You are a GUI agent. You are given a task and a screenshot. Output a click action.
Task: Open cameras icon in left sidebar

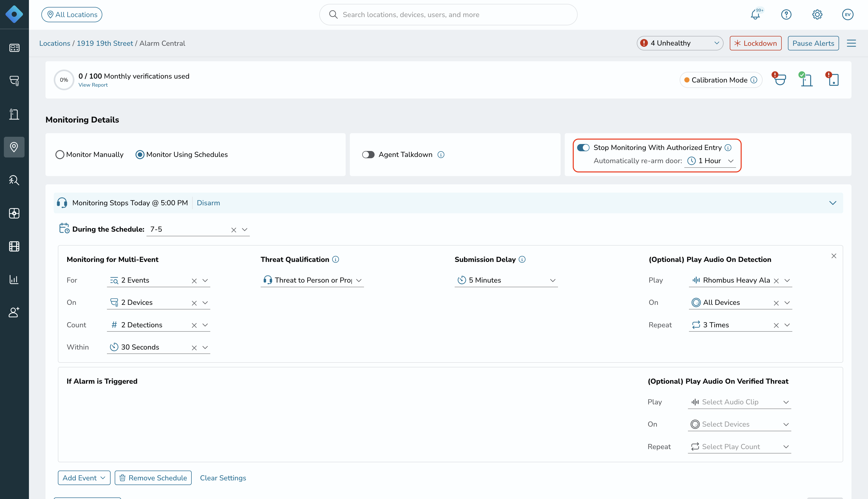tap(14, 81)
